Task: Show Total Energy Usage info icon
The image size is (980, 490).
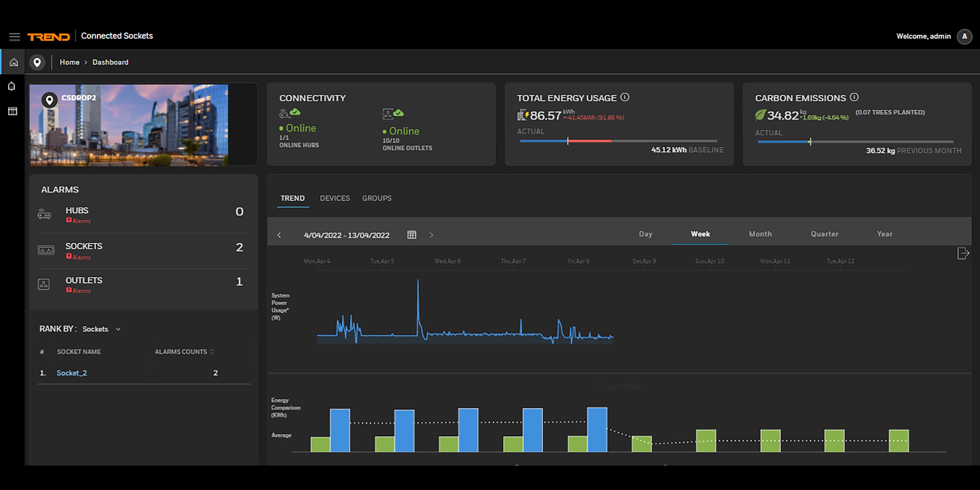Action: [625, 97]
